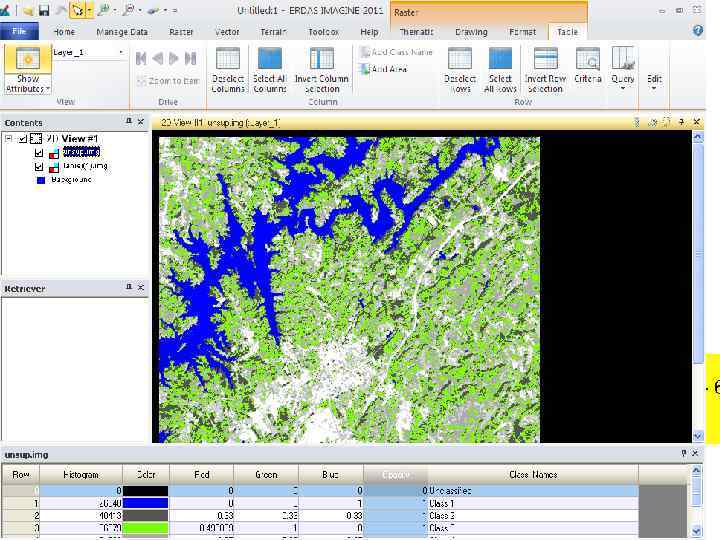
Task: Toggle visibility of second image layer checkbox
Action: [39, 167]
